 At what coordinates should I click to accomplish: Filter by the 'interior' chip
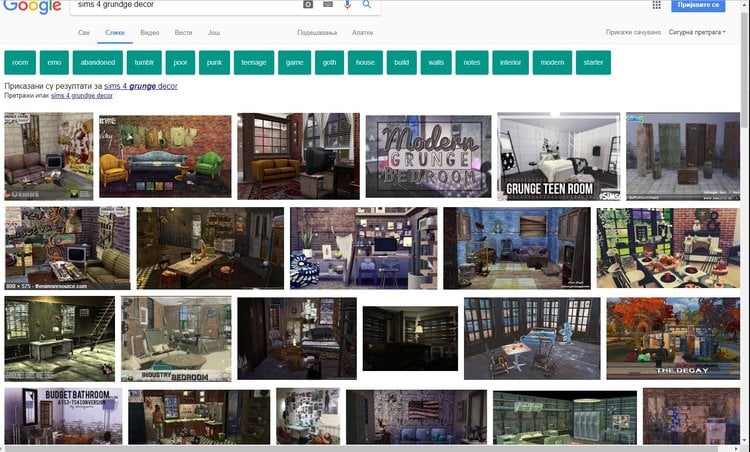510,63
